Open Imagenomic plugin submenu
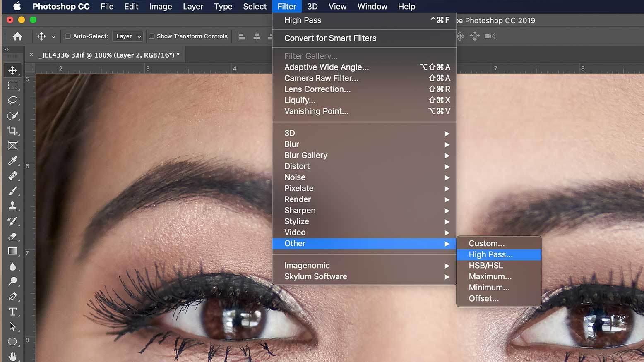Viewport: 644px width, 362px height. click(364, 266)
